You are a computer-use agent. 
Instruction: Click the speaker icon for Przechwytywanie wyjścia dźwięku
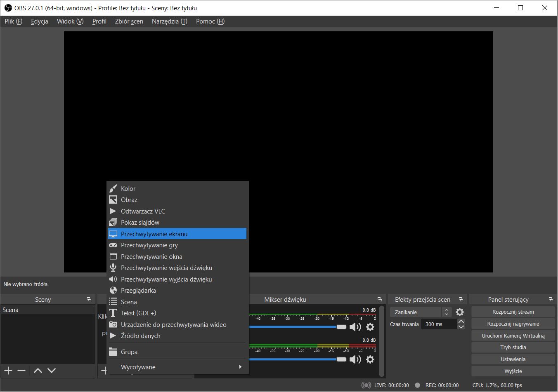113,279
